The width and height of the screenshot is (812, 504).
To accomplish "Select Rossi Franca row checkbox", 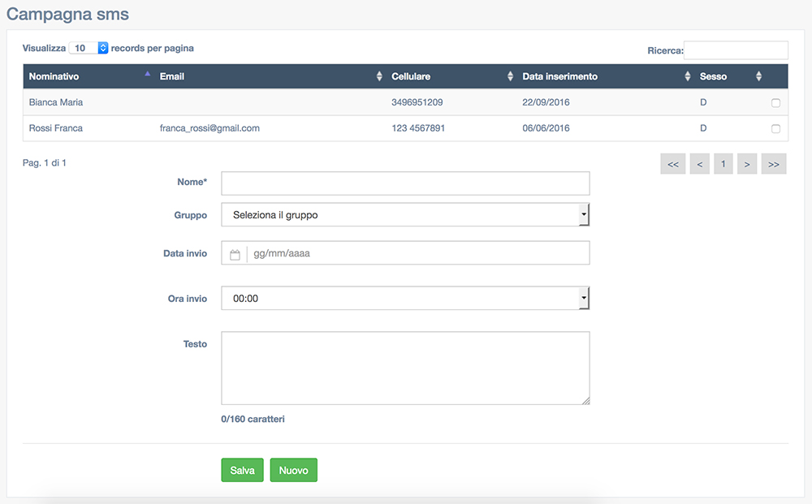I will coord(775,129).
